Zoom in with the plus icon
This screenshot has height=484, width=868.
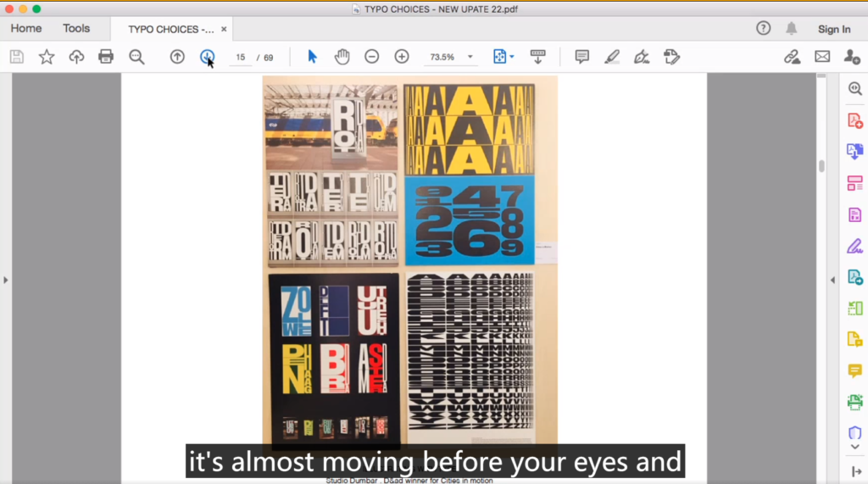(402, 57)
